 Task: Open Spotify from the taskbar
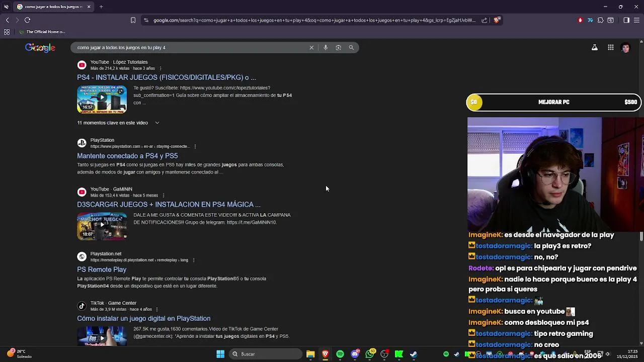click(340, 354)
